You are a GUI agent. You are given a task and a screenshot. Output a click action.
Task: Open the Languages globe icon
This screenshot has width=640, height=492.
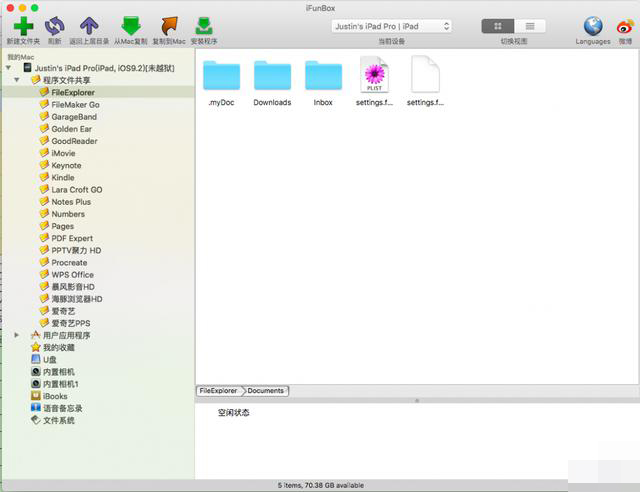click(x=593, y=25)
